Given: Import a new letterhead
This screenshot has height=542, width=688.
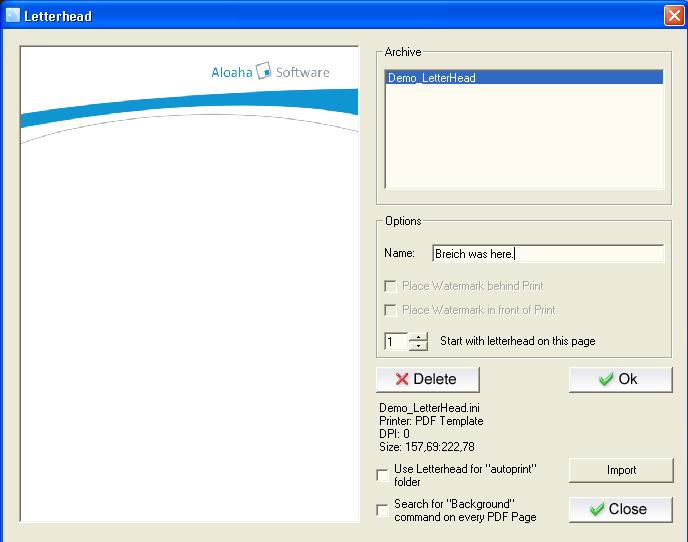Looking at the screenshot, I should click(x=621, y=470).
